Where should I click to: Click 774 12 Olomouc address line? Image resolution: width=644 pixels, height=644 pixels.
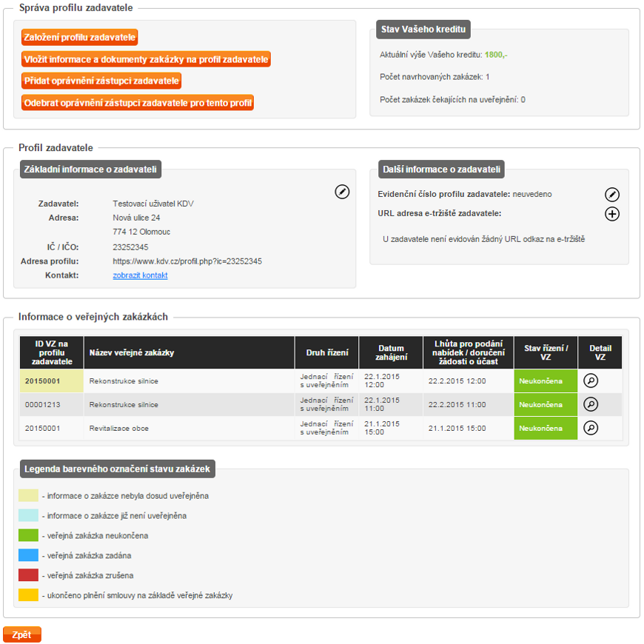pos(141,232)
